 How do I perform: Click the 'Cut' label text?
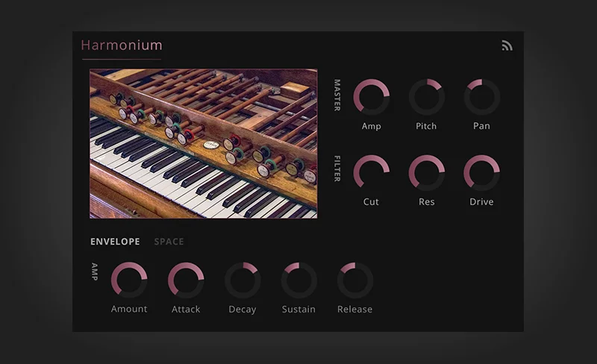point(371,201)
